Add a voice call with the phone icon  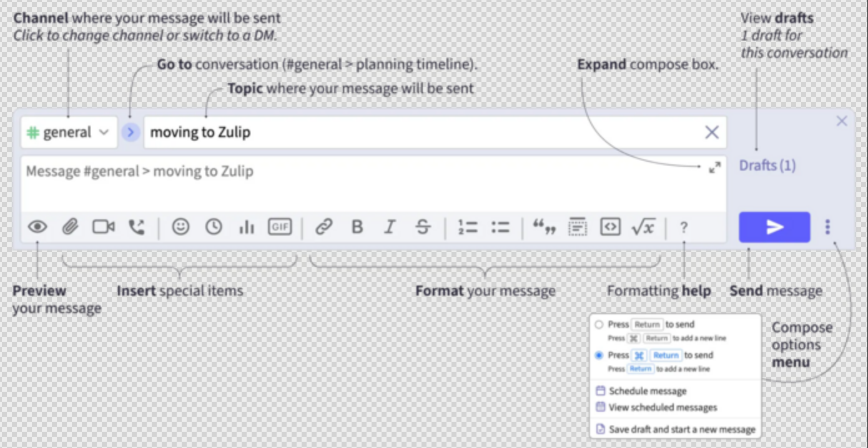point(136,227)
